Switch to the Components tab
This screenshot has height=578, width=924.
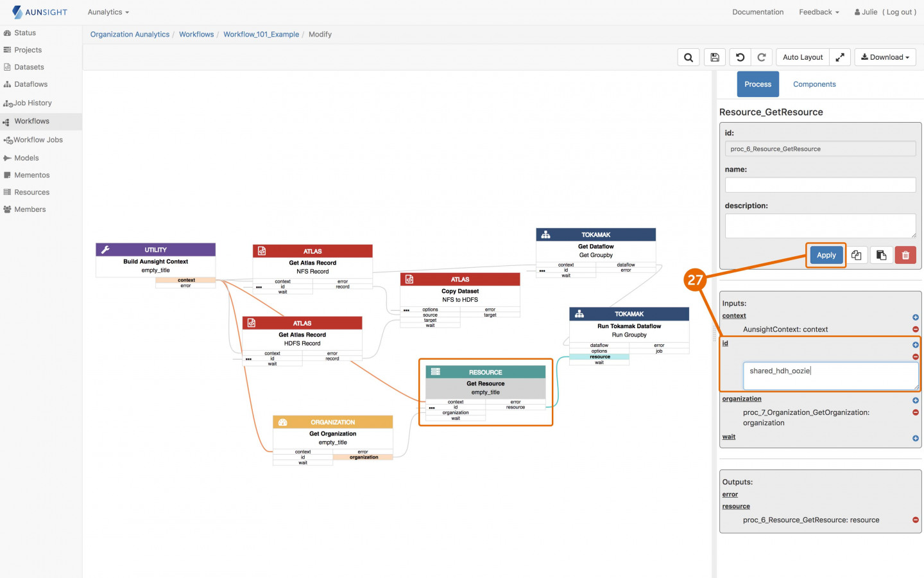point(814,84)
